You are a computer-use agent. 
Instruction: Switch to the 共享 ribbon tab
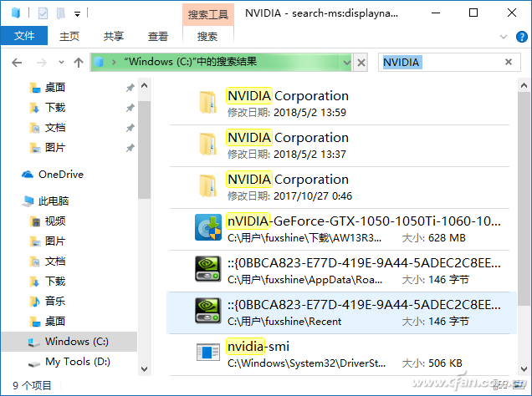click(x=114, y=37)
